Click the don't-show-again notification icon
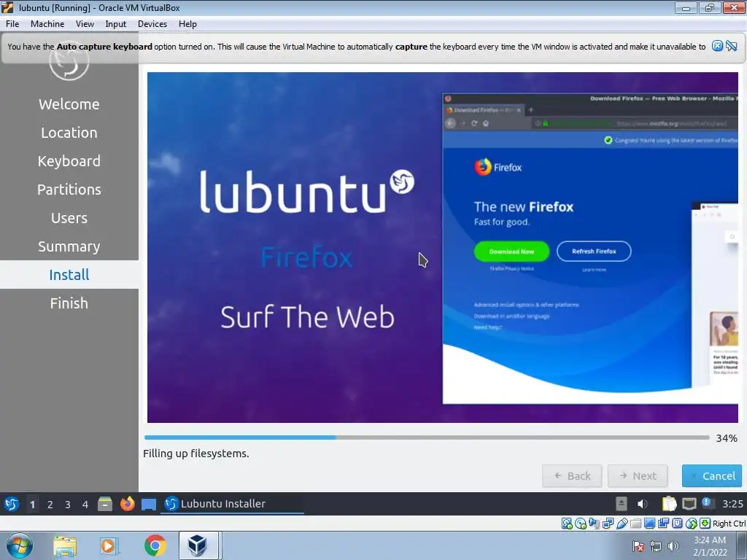The image size is (747, 560). coord(732,46)
